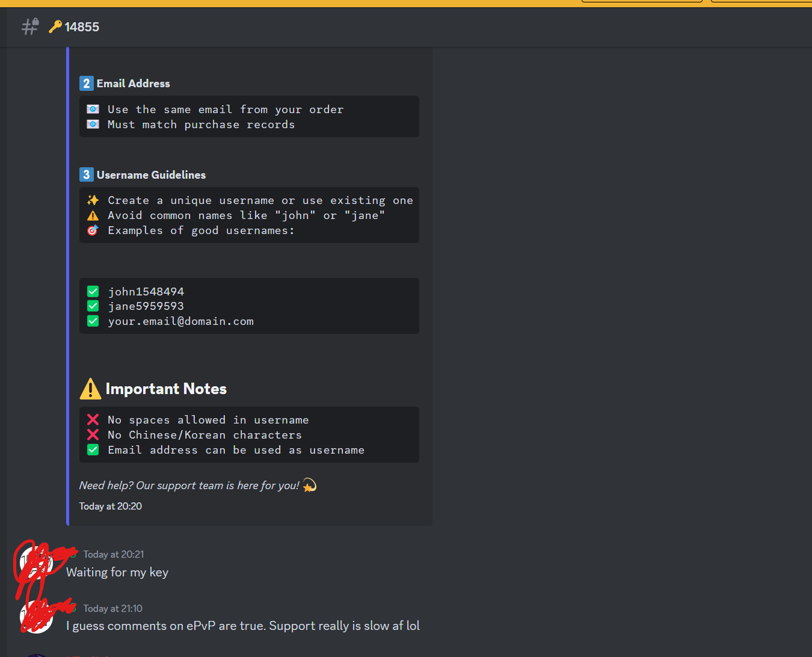Click the sparkles emoji beside Create a unique username
The height and width of the screenshot is (657, 812).
pyautogui.click(x=93, y=200)
